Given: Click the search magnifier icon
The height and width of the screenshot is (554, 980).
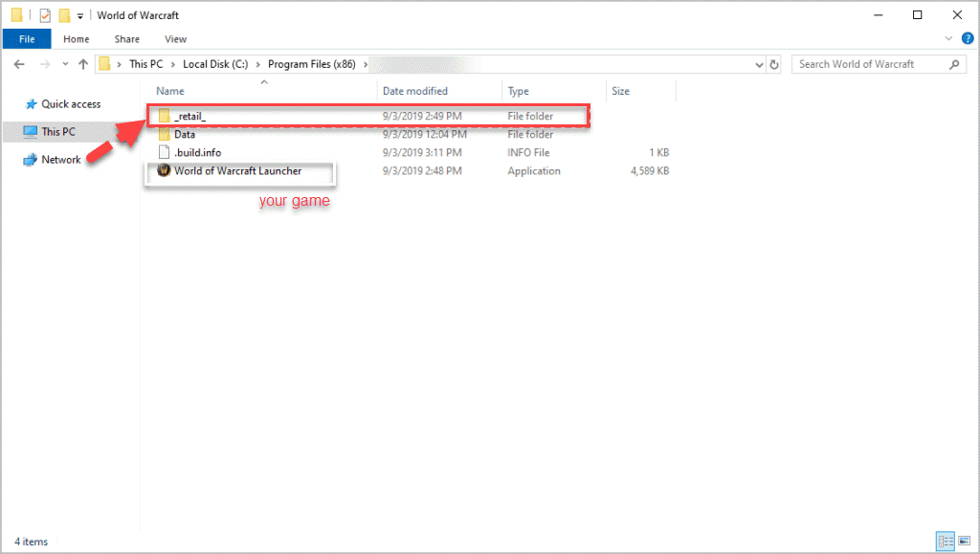Looking at the screenshot, I should pyautogui.click(x=954, y=64).
